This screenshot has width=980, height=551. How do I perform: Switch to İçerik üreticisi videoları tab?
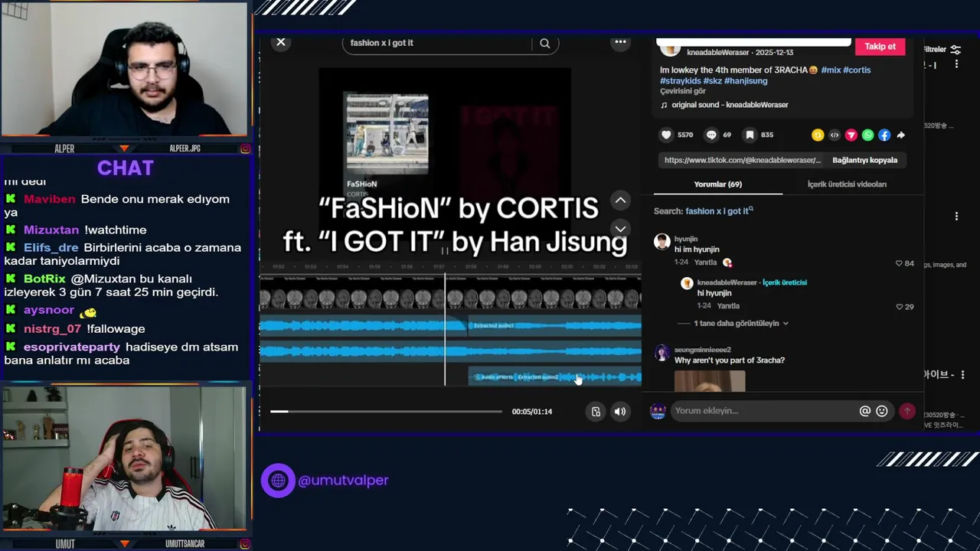click(847, 184)
